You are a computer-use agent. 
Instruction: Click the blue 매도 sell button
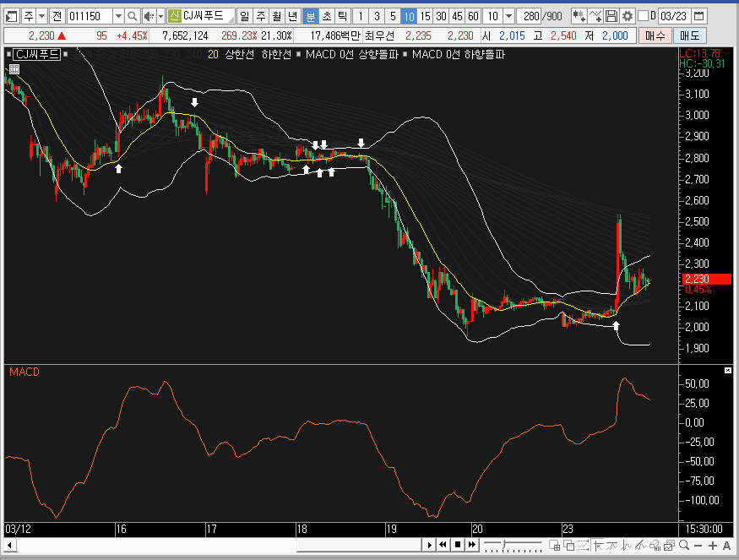tap(689, 35)
